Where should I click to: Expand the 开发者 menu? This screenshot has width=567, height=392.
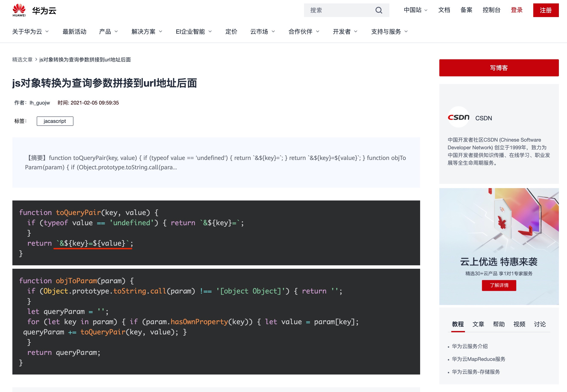pyautogui.click(x=345, y=31)
